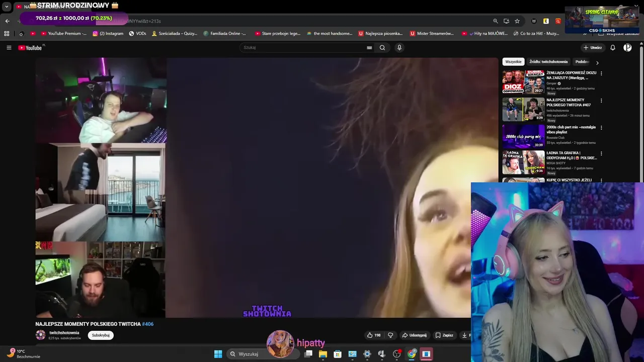Open the YouTube account avatar menu
The height and width of the screenshot is (362, 644).
[627, 48]
